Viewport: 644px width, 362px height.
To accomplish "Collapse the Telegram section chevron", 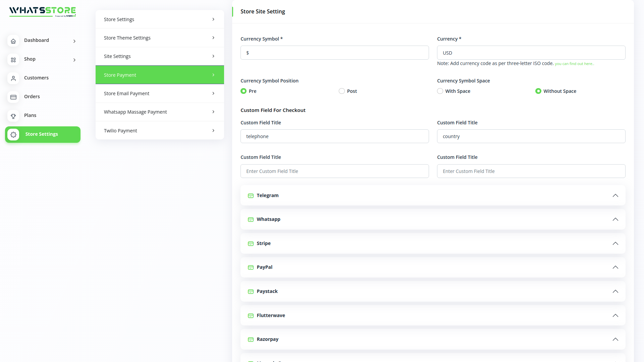I will point(615,195).
